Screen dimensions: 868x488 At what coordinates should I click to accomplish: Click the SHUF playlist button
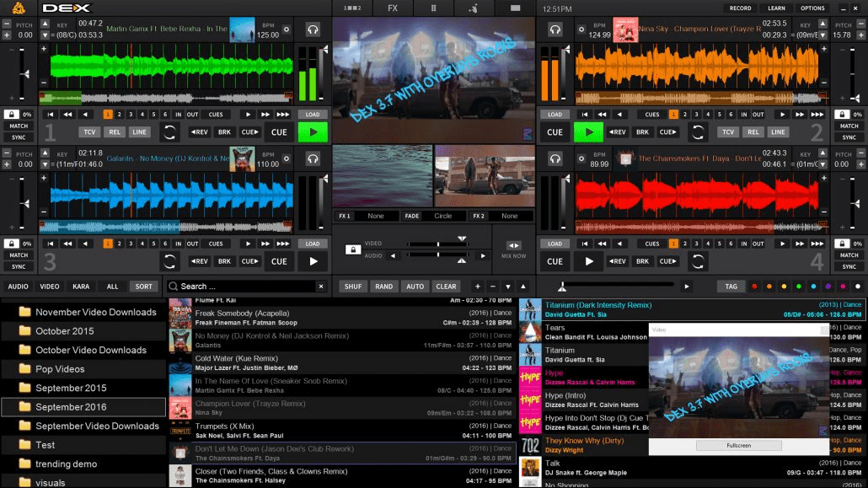tap(352, 287)
